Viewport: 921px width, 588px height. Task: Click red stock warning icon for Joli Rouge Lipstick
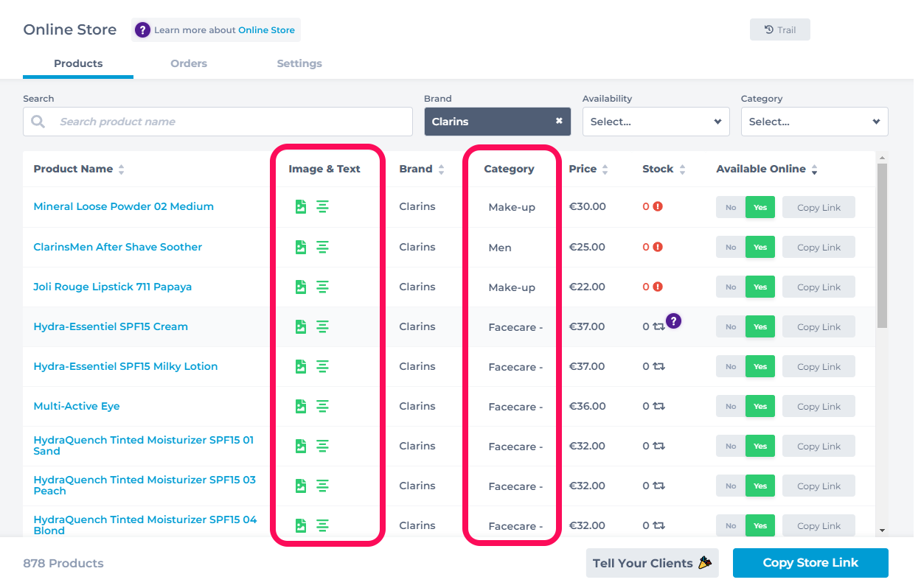pos(658,287)
